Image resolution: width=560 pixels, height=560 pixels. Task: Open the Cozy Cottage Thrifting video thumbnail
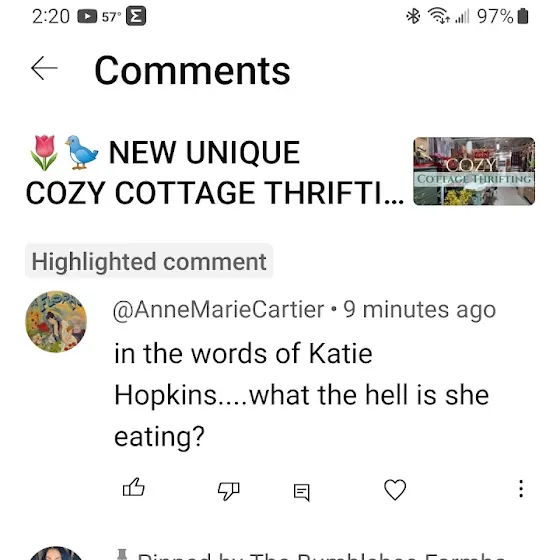[x=474, y=171]
